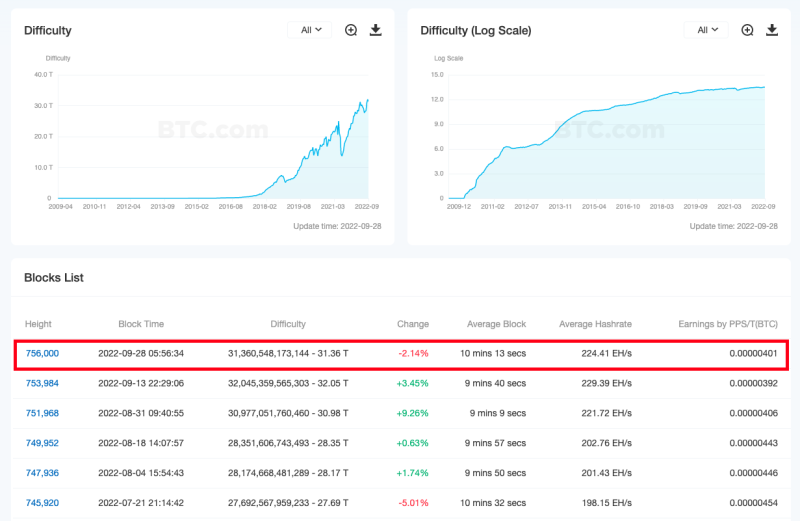Open block height 756,000 link
800x521 pixels.
pos(42,353)
